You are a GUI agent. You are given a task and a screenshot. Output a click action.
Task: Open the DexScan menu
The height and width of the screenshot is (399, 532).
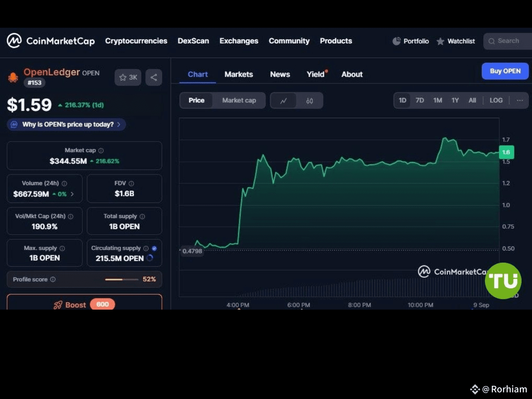coord(193,41)
